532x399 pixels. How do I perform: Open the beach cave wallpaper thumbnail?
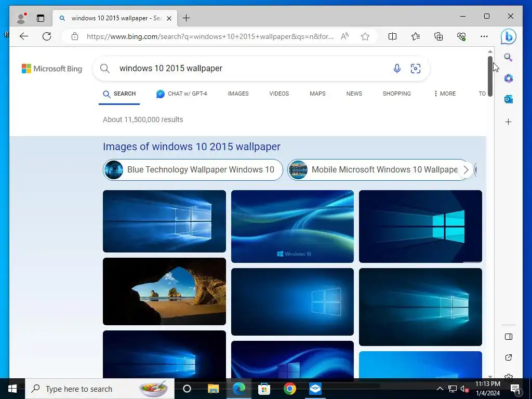pos(164,291)
